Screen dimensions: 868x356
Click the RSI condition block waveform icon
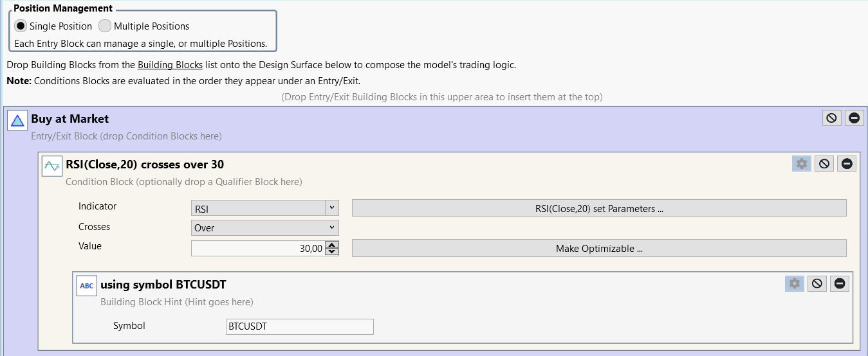click(52, 166)
